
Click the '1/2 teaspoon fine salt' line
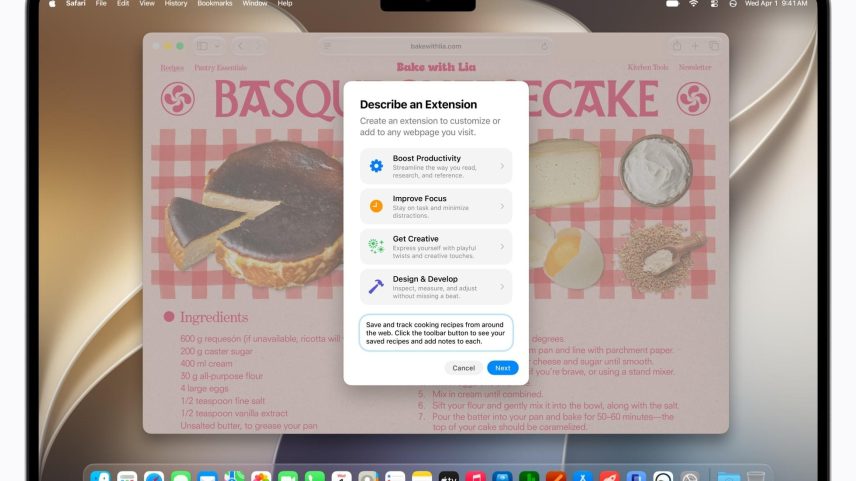click(222, 401)
